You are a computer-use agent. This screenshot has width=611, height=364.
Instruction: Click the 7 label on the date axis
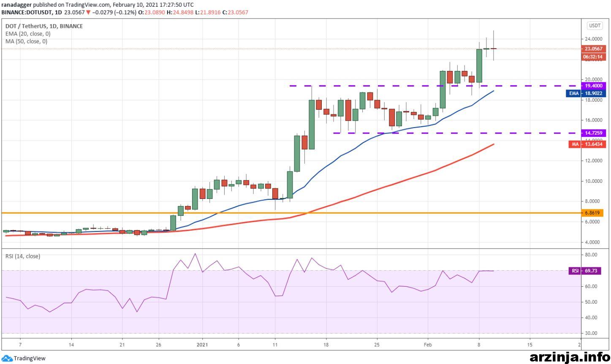[20, 344]
